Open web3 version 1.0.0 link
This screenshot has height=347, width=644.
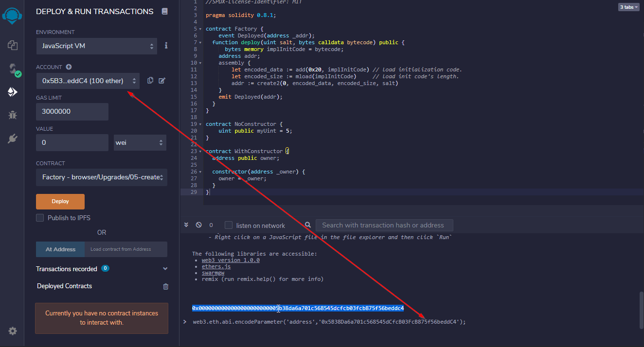point(231,260)
